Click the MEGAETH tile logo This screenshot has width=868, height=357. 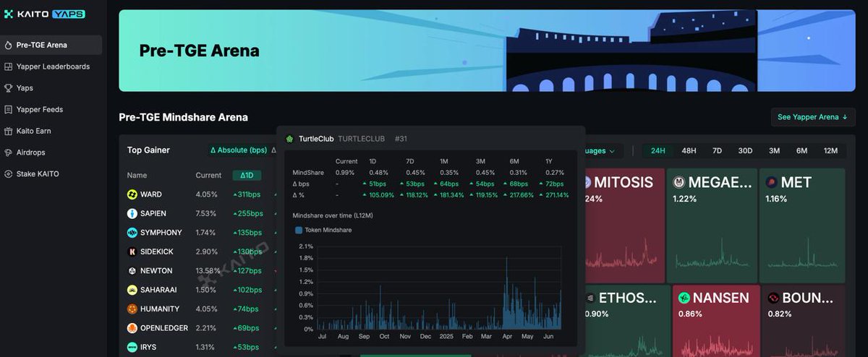(679, 182)
